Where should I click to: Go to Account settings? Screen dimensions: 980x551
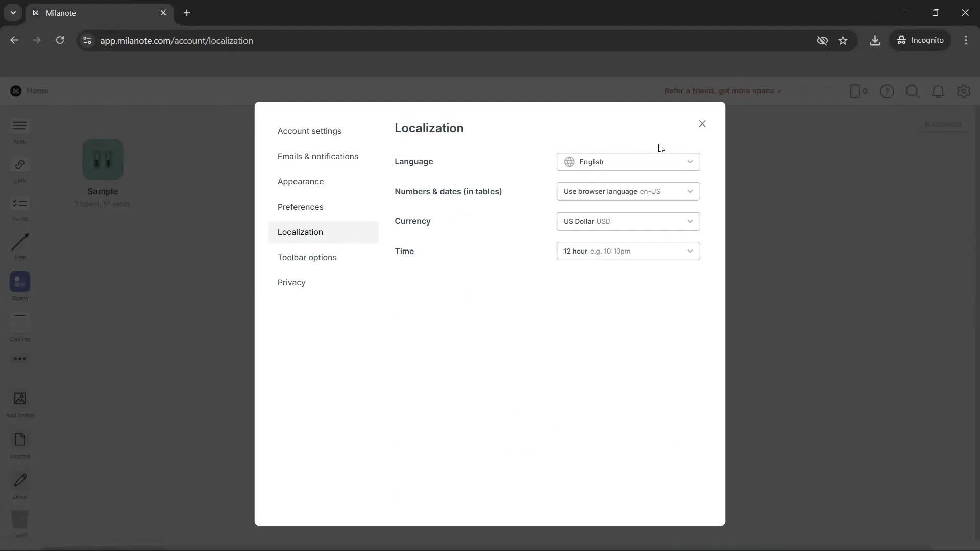[x=310, y=131]
